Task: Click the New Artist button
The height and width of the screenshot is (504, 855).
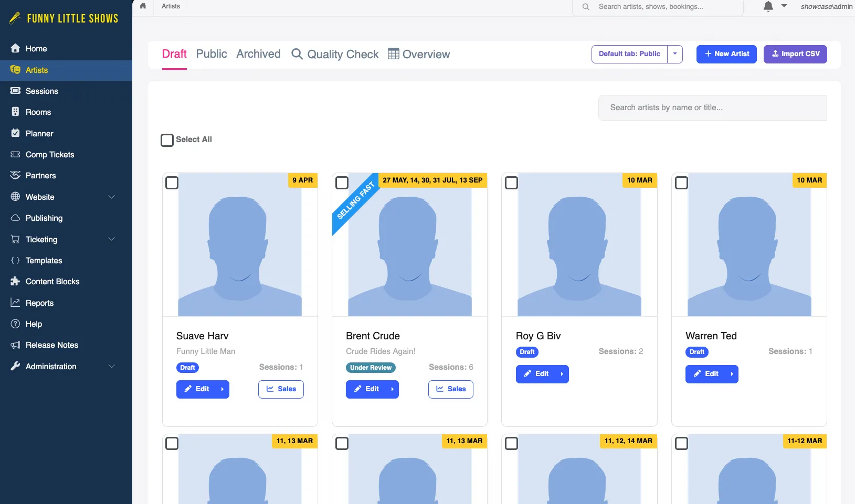Action: tap(726, 54)
